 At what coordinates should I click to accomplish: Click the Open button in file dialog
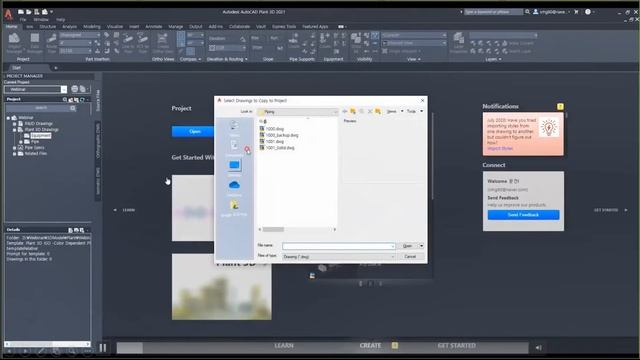407,246
